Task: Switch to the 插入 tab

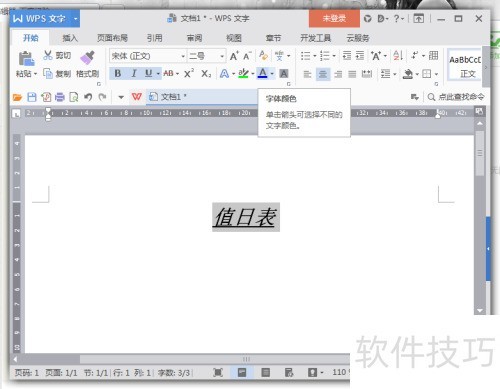Action: pos(70,38)
